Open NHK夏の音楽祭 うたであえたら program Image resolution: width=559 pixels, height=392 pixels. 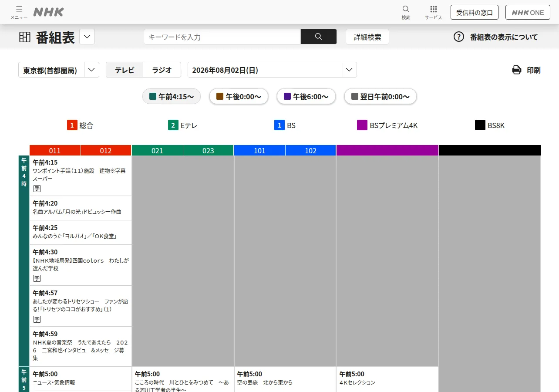[x=81, y=346]
